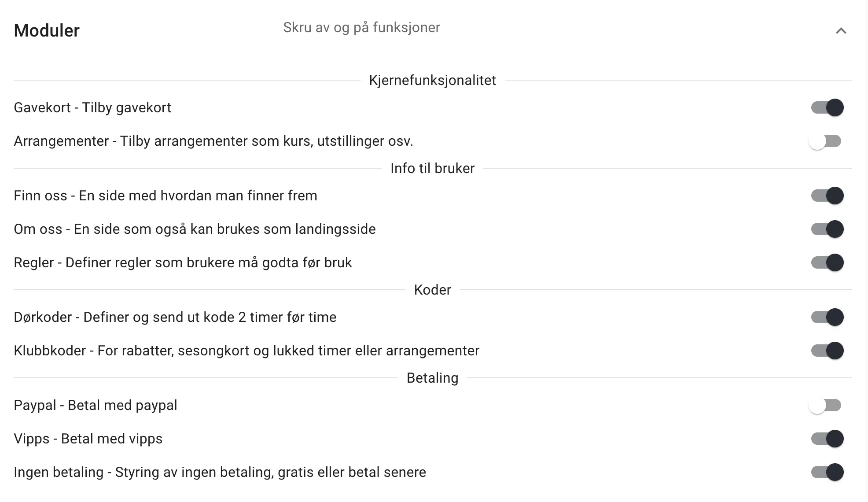868x502 pixels.
Task: Click the Gavekort - Tilby gavekort label
Action: 93,107
